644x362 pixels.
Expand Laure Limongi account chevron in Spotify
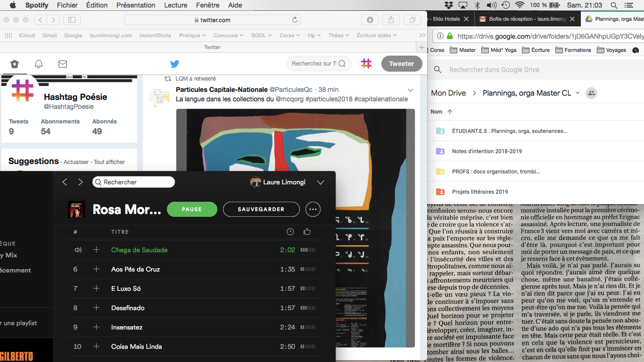click(321, 182)
